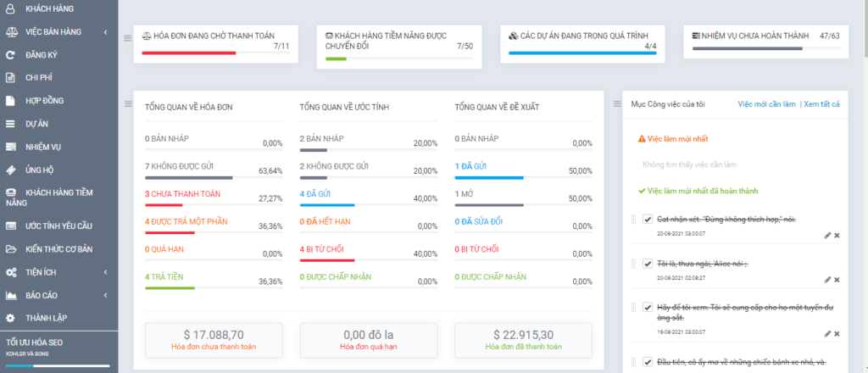Click the 'Xem tất cả' link
The width and height of the screenshot is (868, 373).
click(821, 104)
